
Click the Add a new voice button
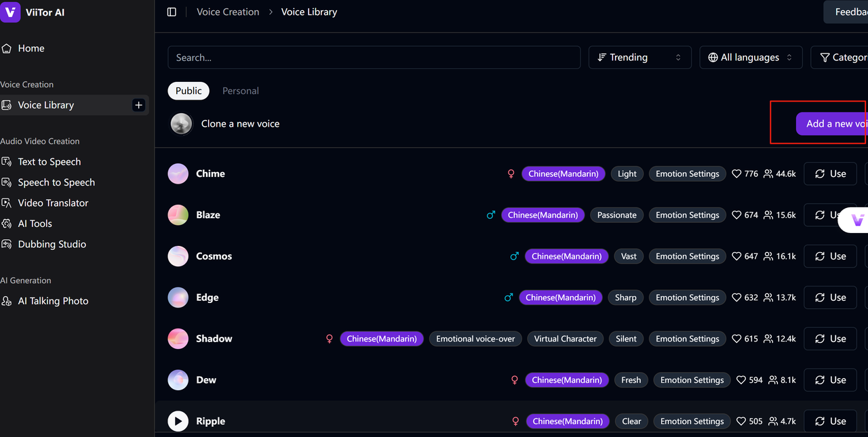tap(833, 124)
